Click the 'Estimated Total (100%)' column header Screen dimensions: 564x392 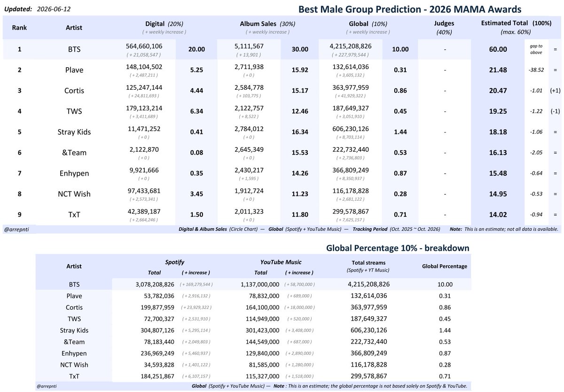(516, 24)
